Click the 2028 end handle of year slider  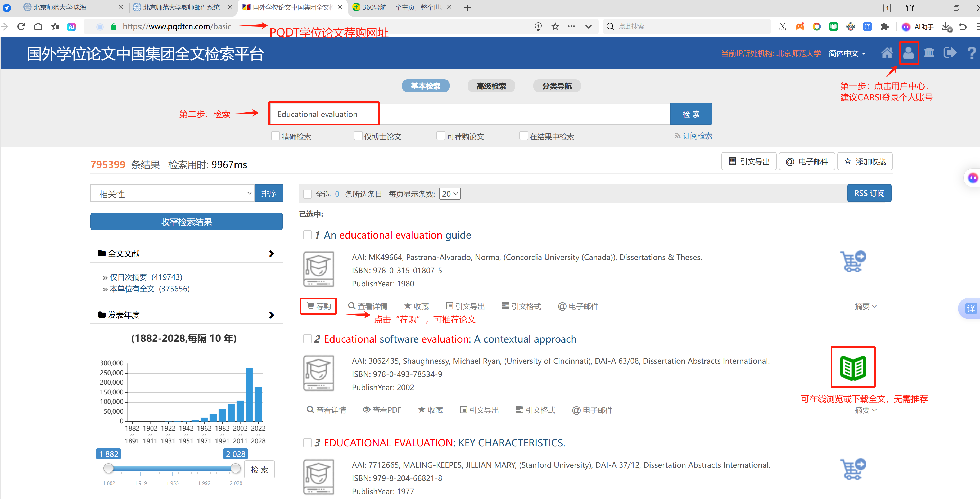(236, 468)
